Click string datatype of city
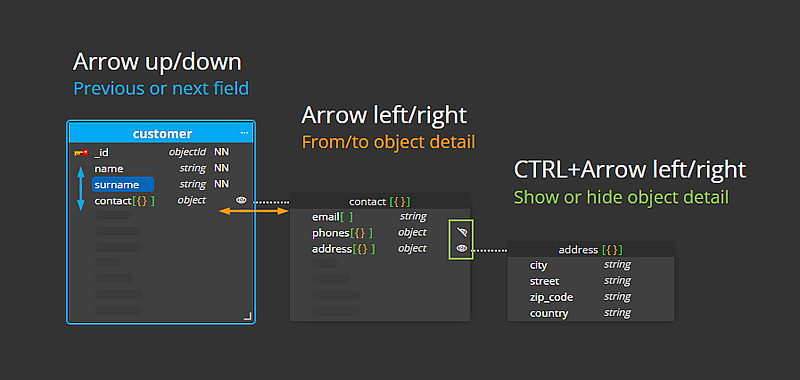Image resolution: width=800 pixels, height=380 pixels. (x=617, y=265)
